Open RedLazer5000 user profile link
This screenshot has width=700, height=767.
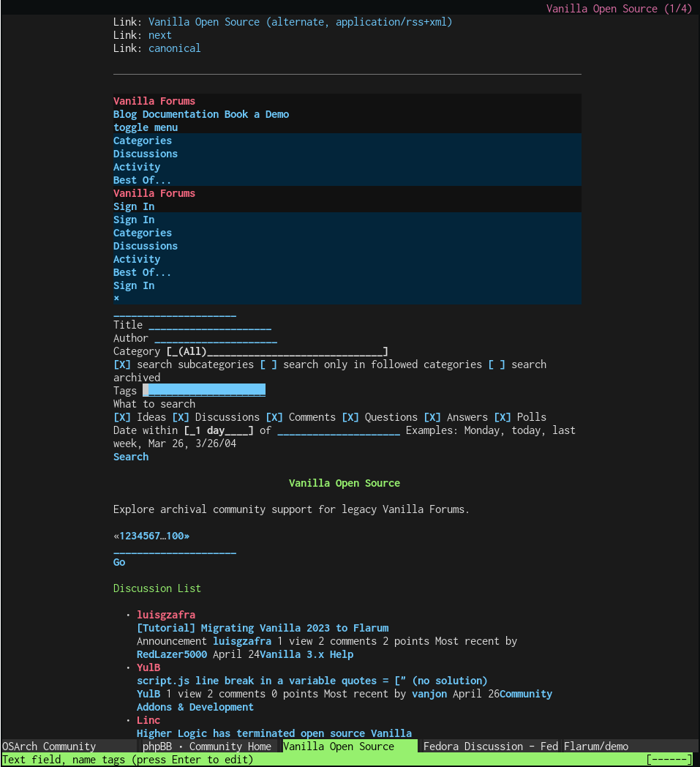click(172, 654)
